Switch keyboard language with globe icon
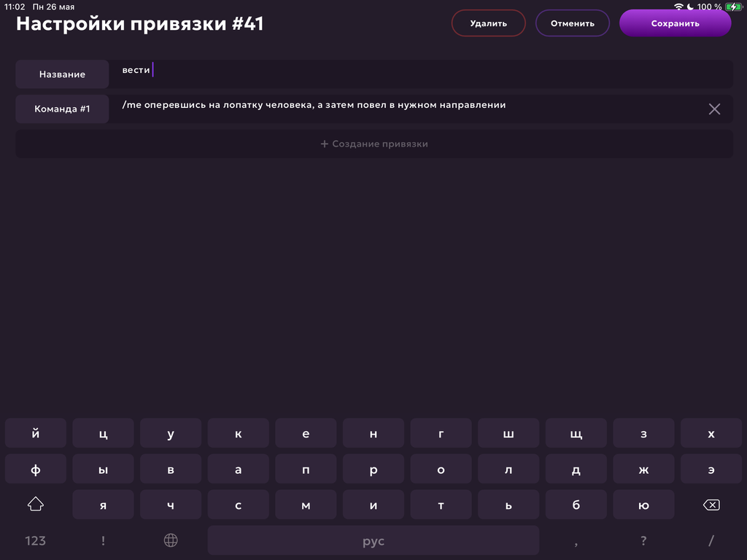 [171, 540]
